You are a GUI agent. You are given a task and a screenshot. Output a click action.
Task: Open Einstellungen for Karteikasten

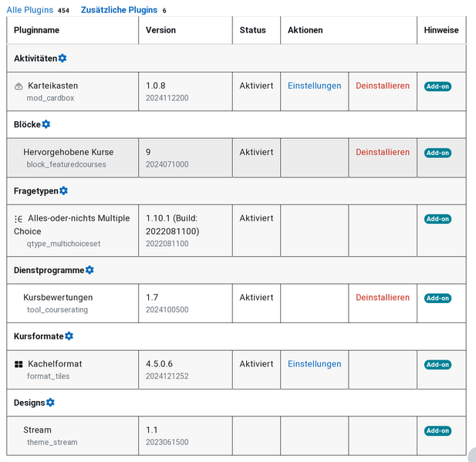tap(314, 86)
